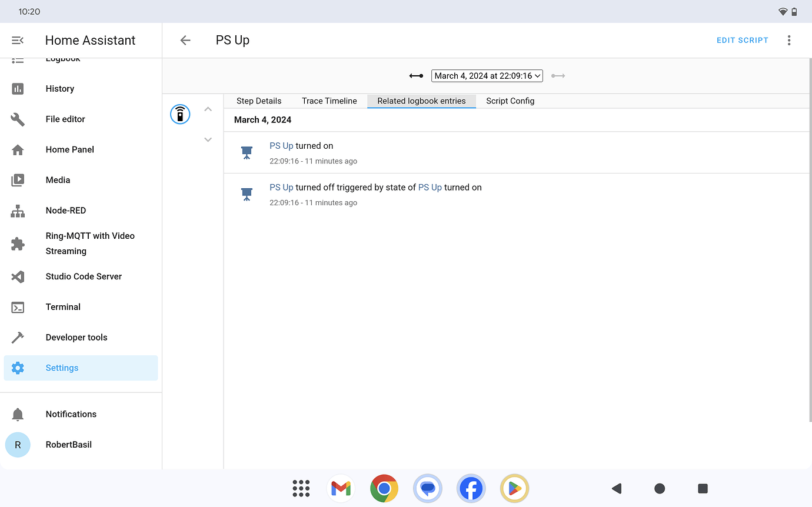
Task: Switch to the Step Details tab
Action: click(x=259, y=101)
